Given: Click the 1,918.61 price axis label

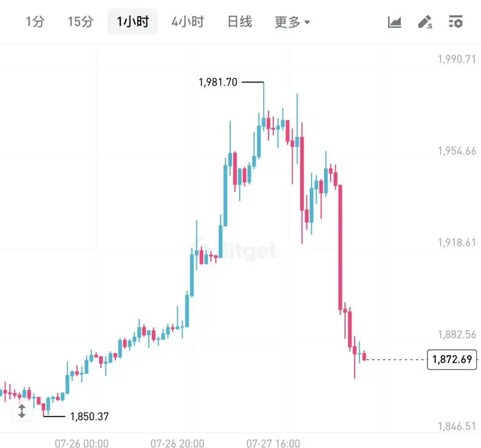Looking at the screenshot, I should click(x=457, y=243).
